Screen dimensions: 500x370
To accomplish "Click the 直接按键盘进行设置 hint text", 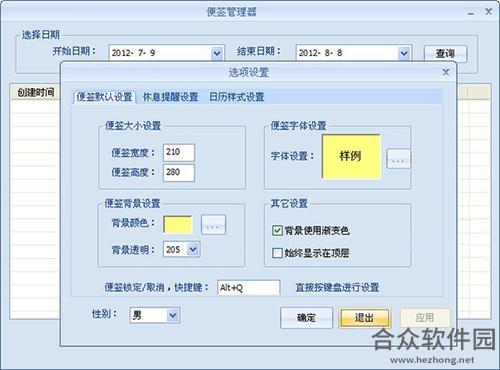I will [337, 287].
